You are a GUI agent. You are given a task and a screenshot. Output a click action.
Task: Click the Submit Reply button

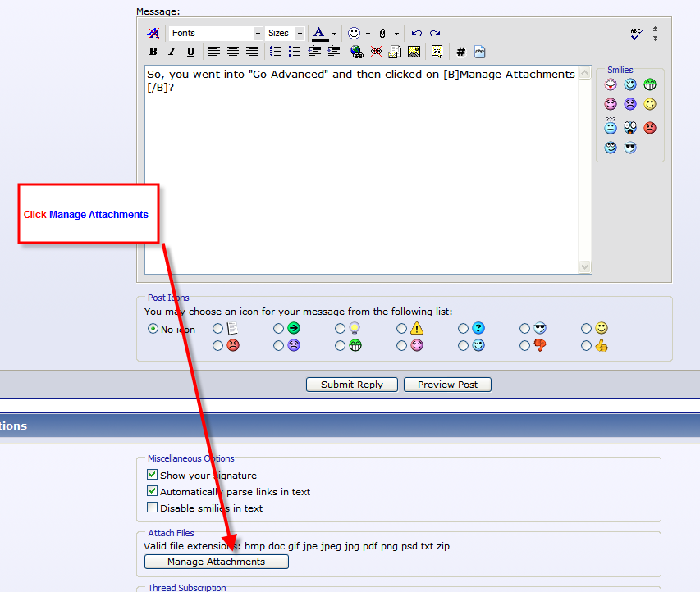tap(352, 385)
